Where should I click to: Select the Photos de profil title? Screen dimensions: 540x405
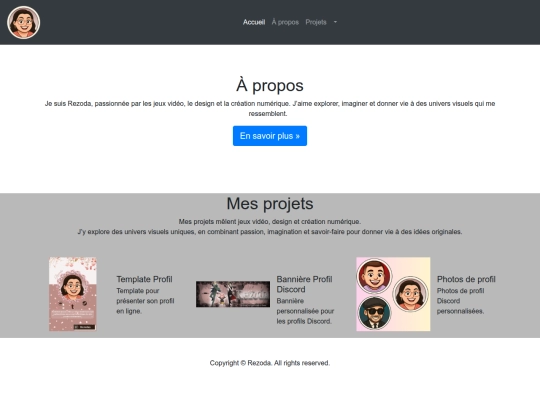point(466,279)
